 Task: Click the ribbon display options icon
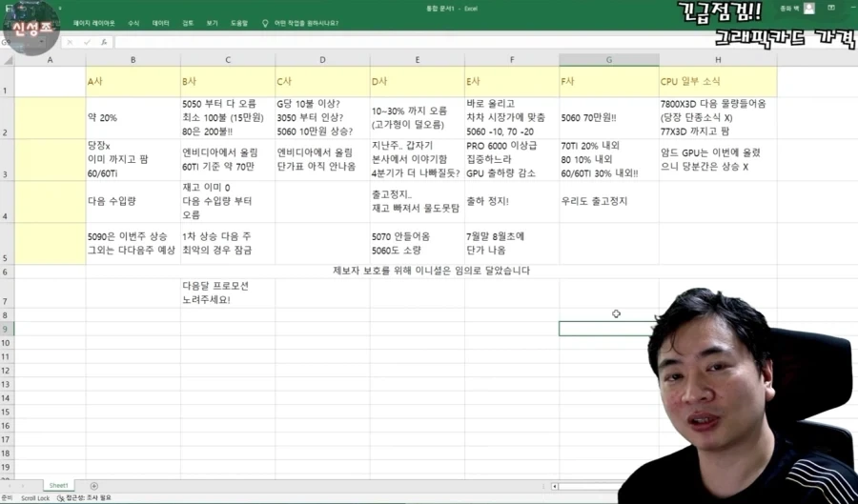pyautogui.click(x=831, y=8)
